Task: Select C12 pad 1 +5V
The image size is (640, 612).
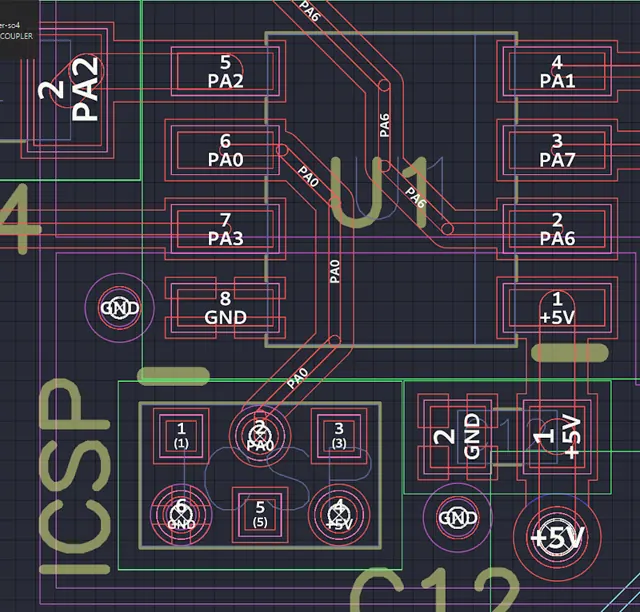Action: tap(557, 437)
